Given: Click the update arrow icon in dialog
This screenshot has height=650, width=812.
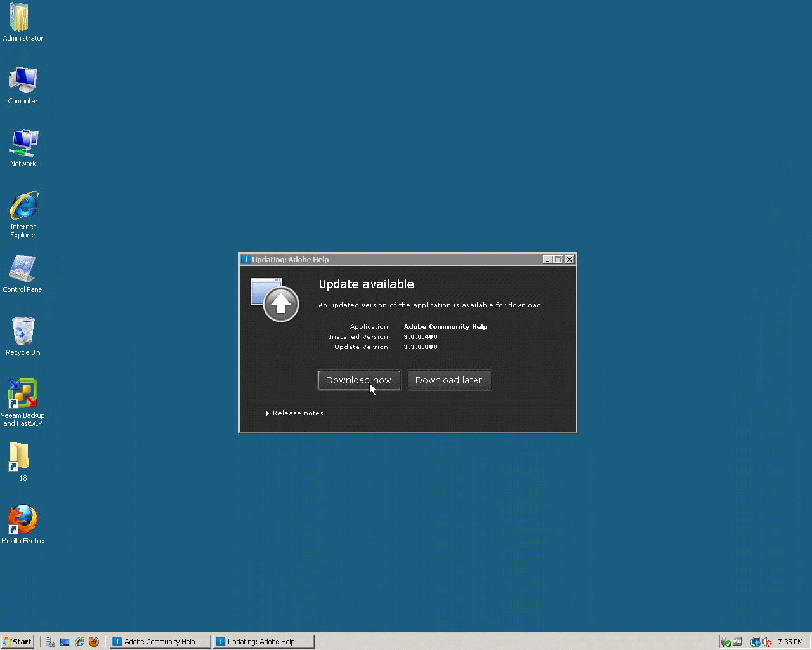Looking at the screenshot, I should tap(275, 300).
